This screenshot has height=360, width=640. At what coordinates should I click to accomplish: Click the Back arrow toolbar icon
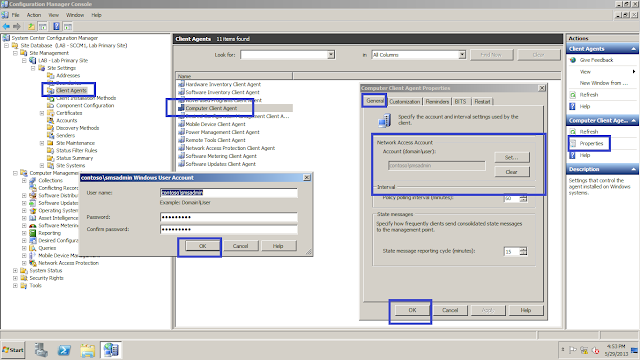coord(6,27)
